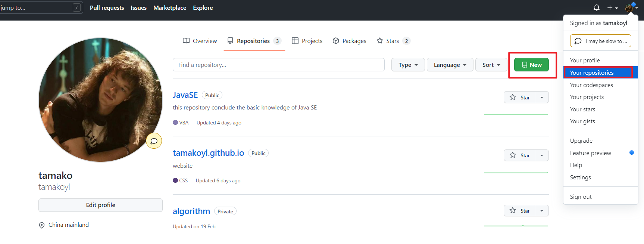Switch to the Overview tab
The image size is (644, 244).
click(200, 41)
